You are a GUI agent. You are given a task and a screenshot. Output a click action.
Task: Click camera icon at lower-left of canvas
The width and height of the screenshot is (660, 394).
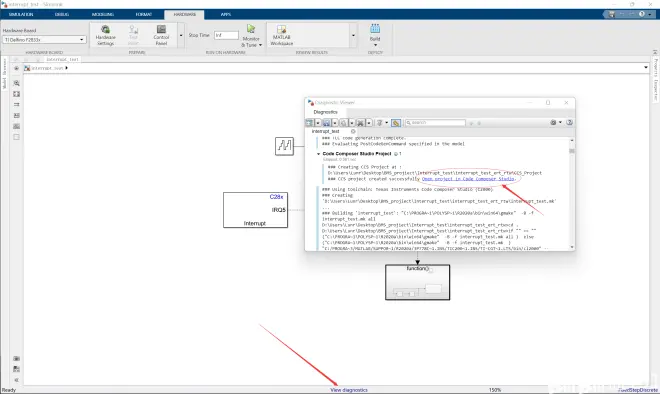coord(16,359)
